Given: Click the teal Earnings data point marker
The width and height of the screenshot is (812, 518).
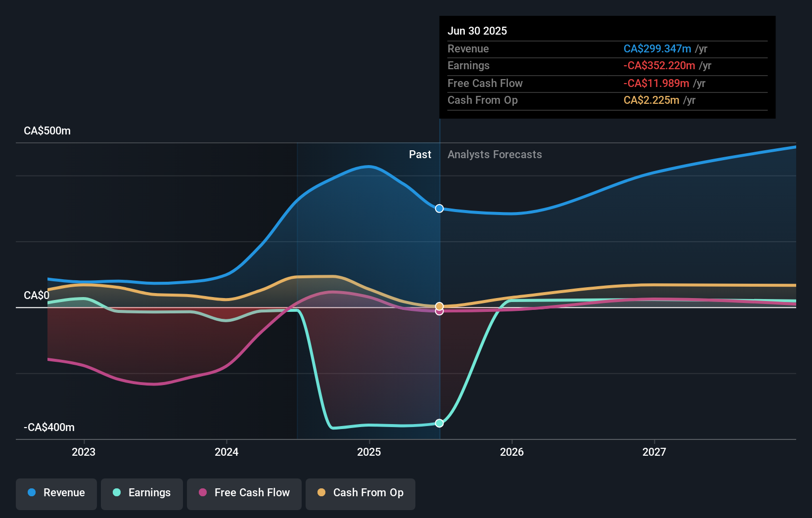Looking at the screenshot, I should [x=439, y=423].
